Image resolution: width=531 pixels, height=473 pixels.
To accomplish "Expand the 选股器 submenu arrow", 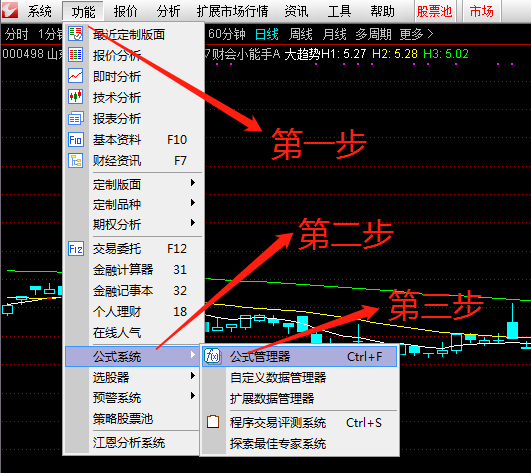I will tap(193, 375).
